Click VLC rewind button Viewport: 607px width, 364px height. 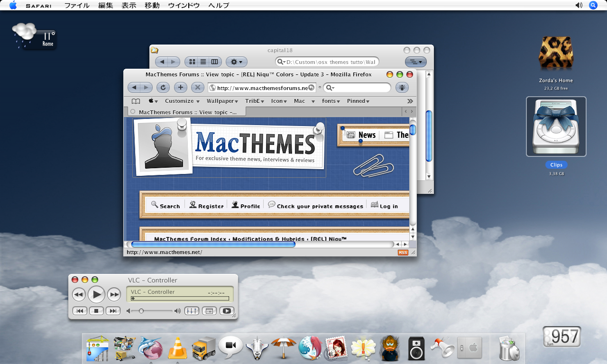pos(79,295)
